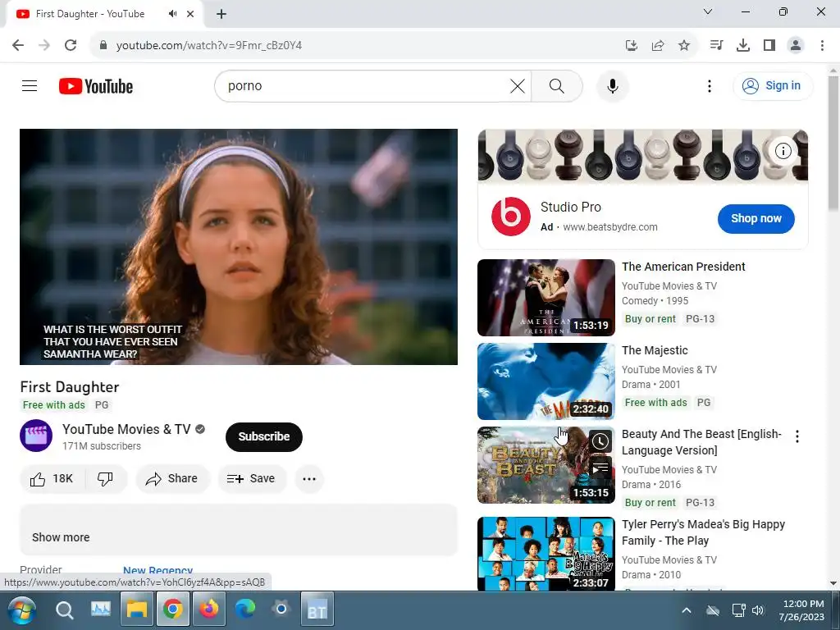The width and height of the screenshot is (840, 630).
Task: Open the Beats logo in ad
Action: (510, 217)
